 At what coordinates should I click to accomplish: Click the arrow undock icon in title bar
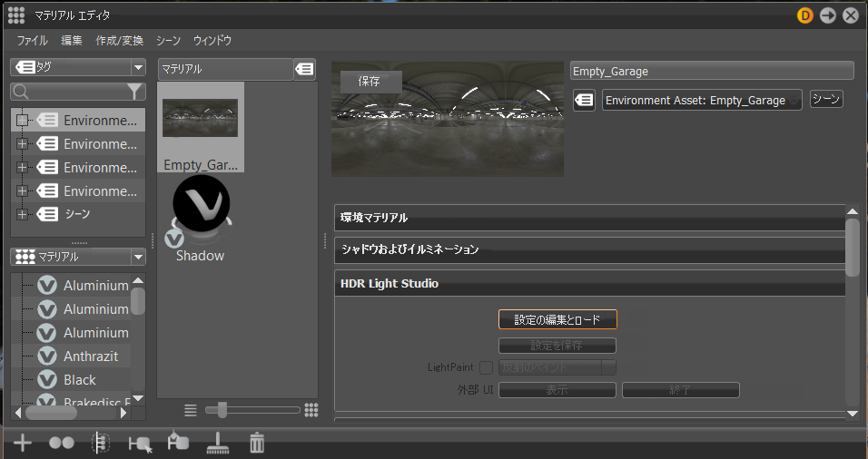pos(827,15)
